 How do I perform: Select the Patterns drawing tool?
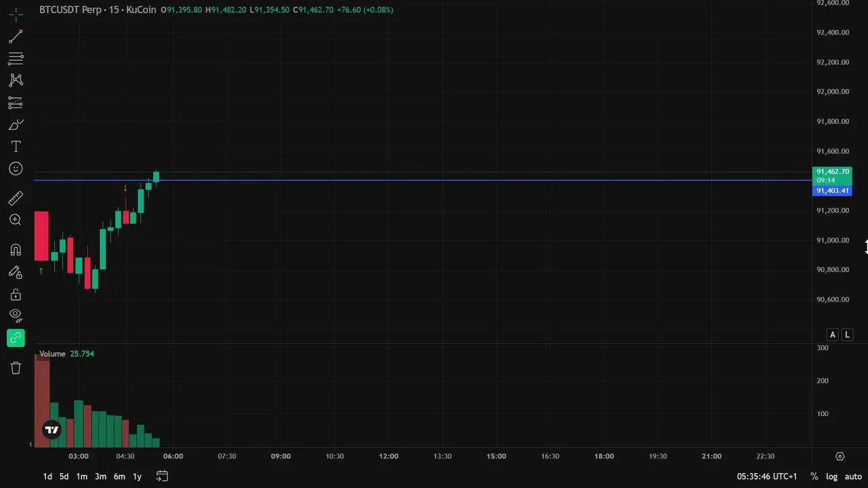[x=16, y=80]
